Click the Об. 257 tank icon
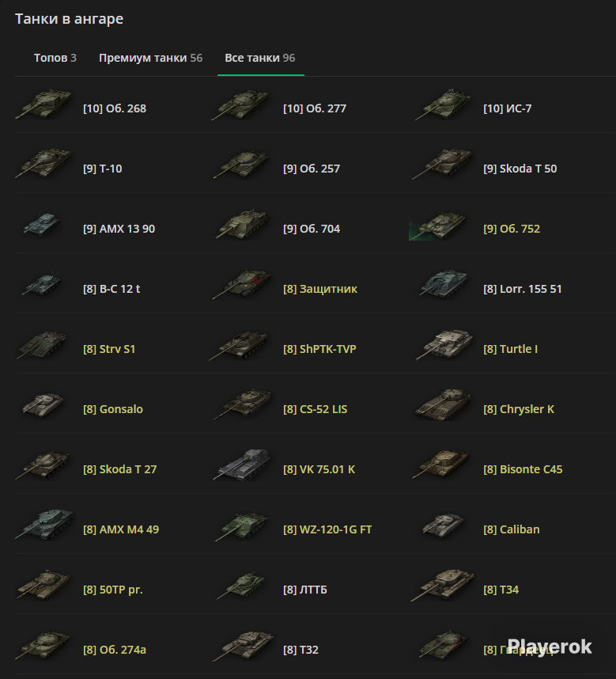This screenshot has width=616, height=679. coord(241,165)
